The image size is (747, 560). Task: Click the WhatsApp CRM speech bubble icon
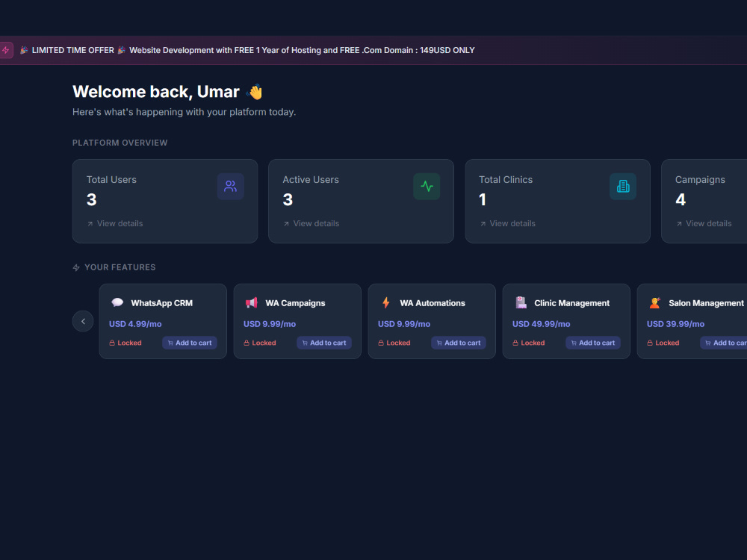(117, 302)
